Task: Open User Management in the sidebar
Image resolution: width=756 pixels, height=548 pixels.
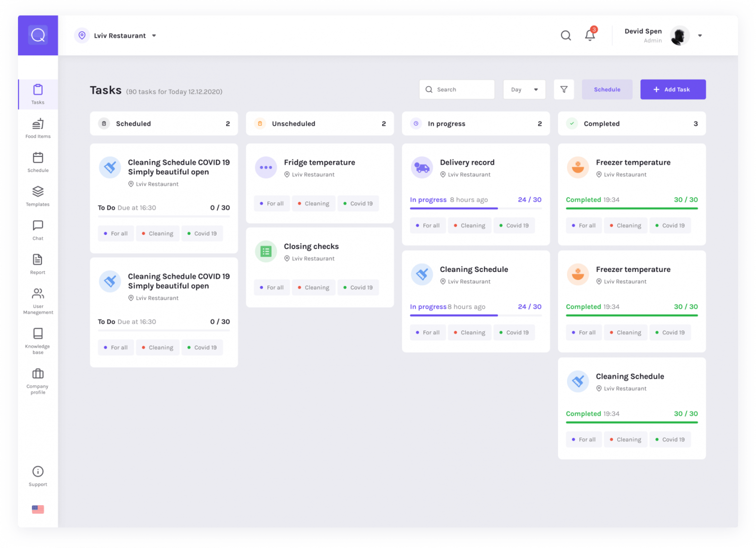Action: pos(38,301)
